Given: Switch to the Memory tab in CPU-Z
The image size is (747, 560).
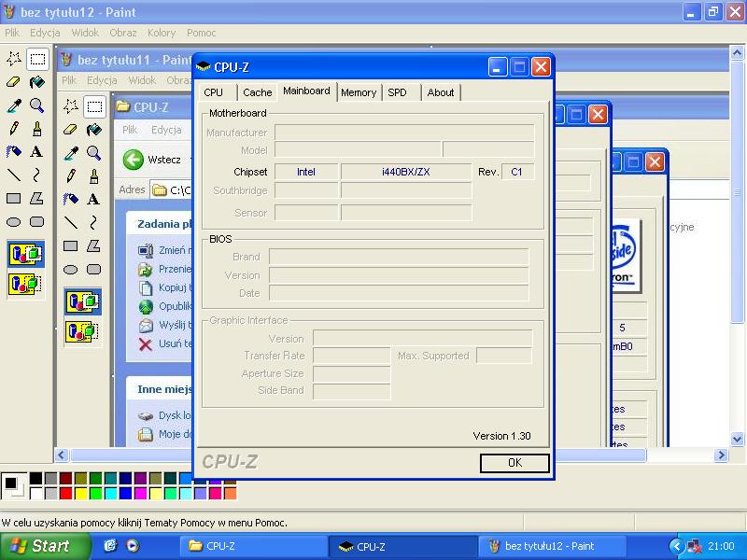Looking at the screenshot, I should (359, 92).
